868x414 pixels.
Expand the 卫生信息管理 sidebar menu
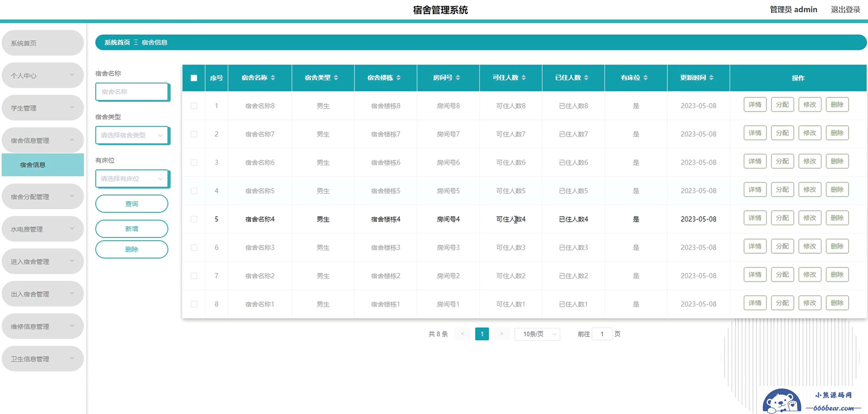(x=42, y=359)
